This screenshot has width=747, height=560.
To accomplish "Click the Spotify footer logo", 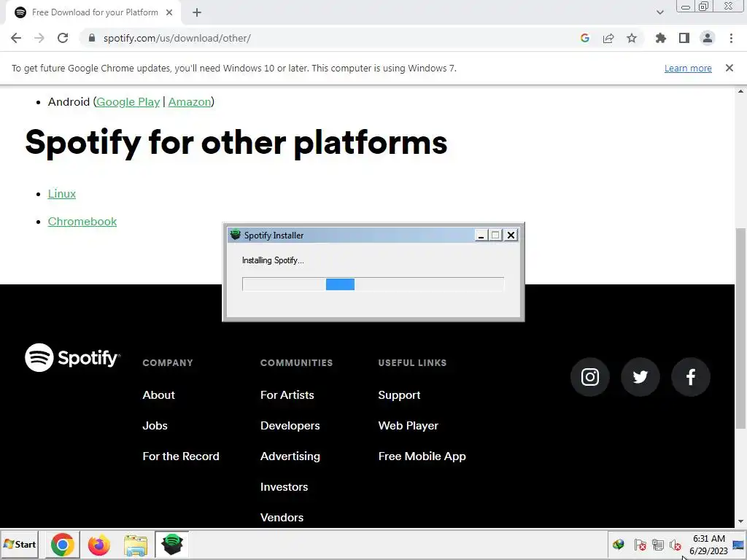I will [72, 357].
